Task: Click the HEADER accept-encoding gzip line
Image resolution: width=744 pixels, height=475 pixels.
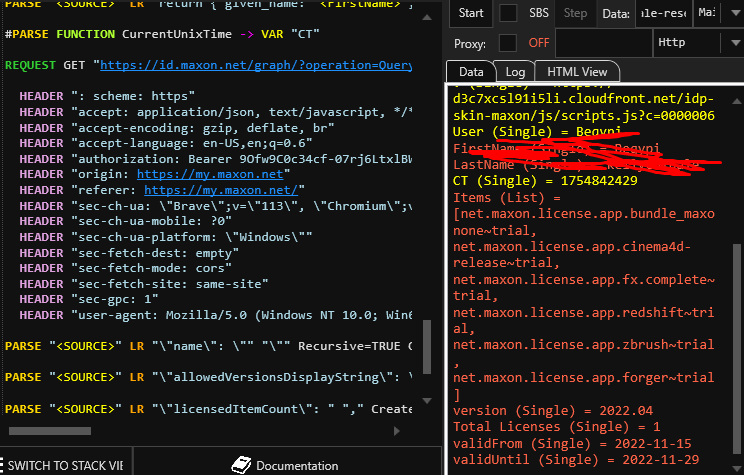Action: [177, 128]
